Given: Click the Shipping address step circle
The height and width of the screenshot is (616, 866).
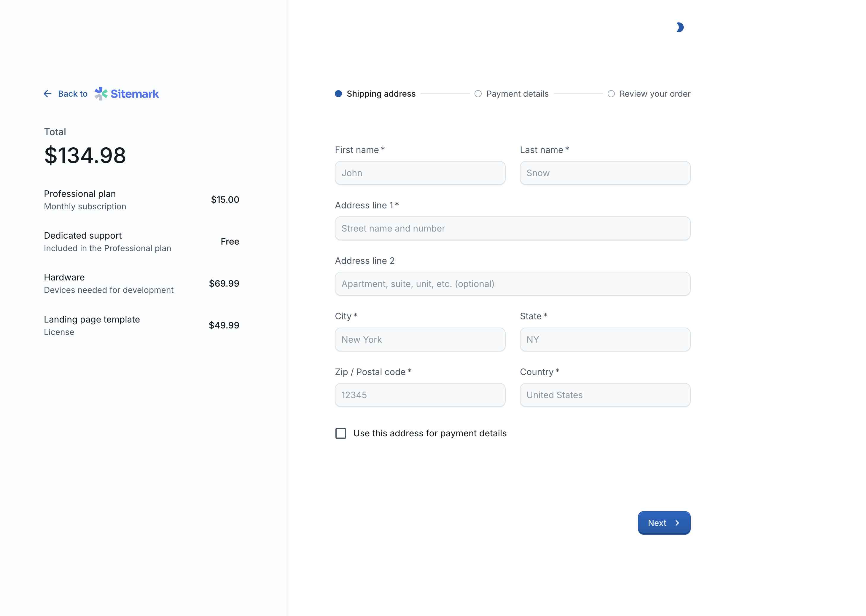Looking at the screenshot, I should (x=338, y=94).
